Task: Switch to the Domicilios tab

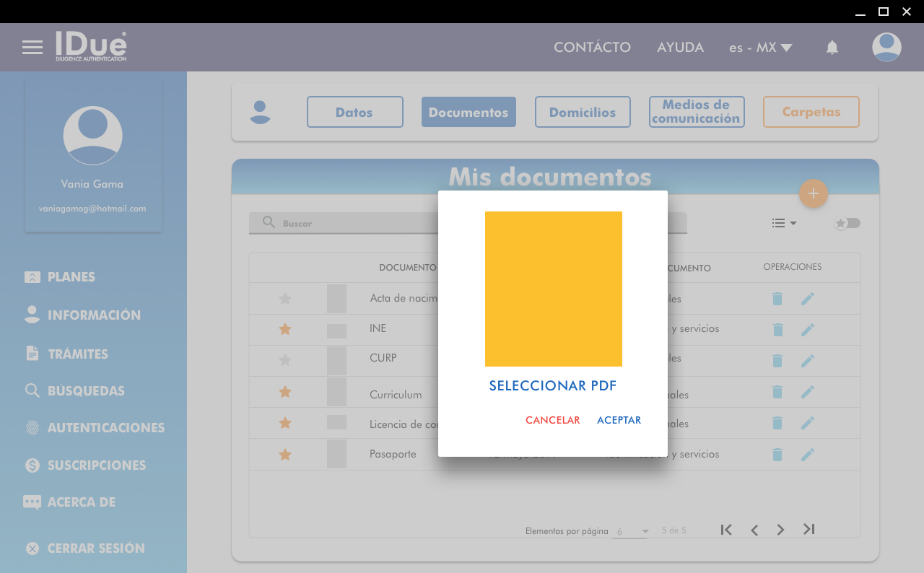Action: coord(582,112)
